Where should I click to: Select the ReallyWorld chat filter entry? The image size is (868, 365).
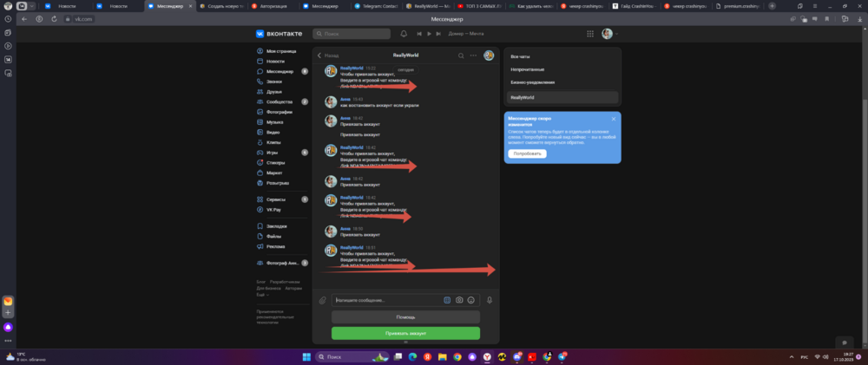[x=562, y=97]
